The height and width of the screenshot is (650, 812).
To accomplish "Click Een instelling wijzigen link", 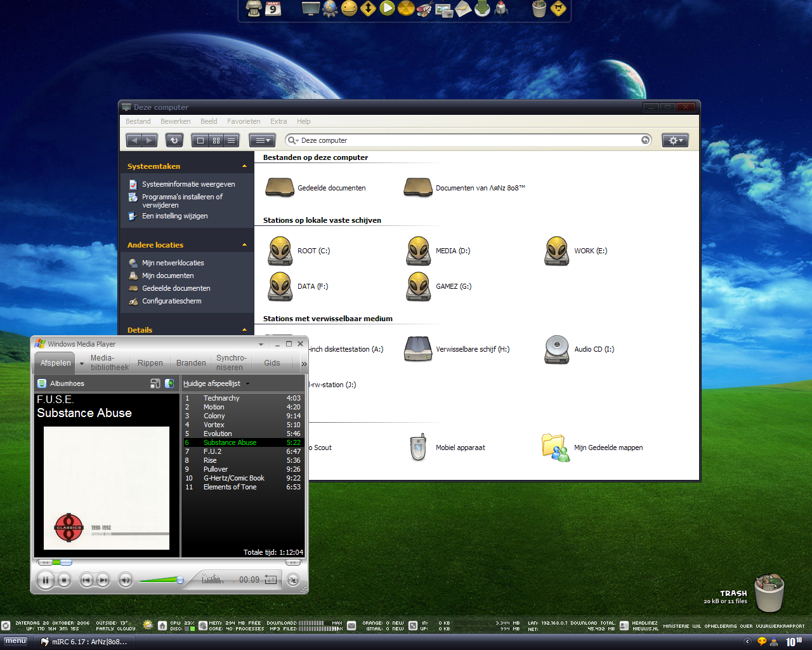I will pos(174,216).
